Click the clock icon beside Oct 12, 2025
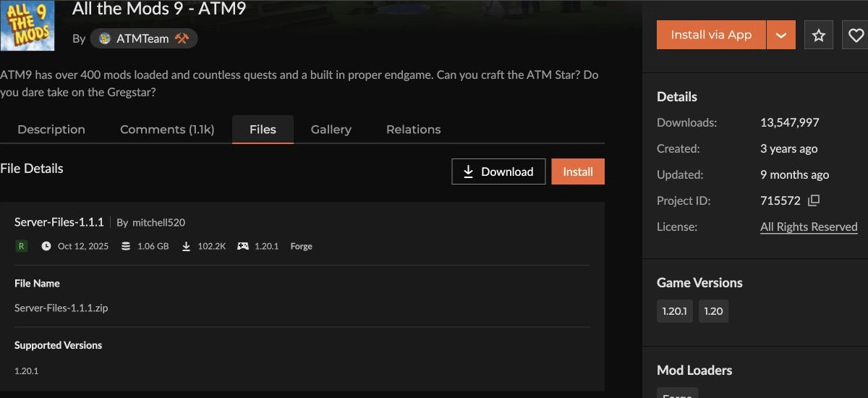The height and width of the screenshot is (398, 868). [46, 246]
